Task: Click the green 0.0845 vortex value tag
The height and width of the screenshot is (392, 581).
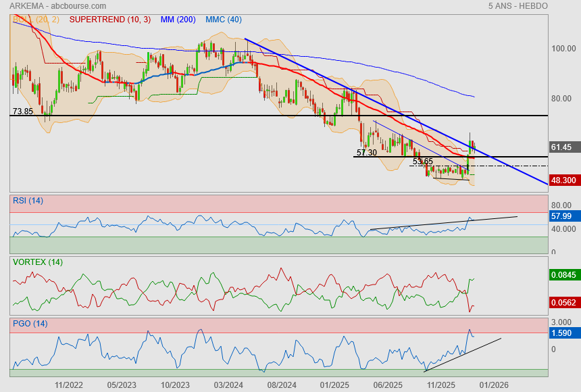Action: pyautogui.click(x=563, y=275)
